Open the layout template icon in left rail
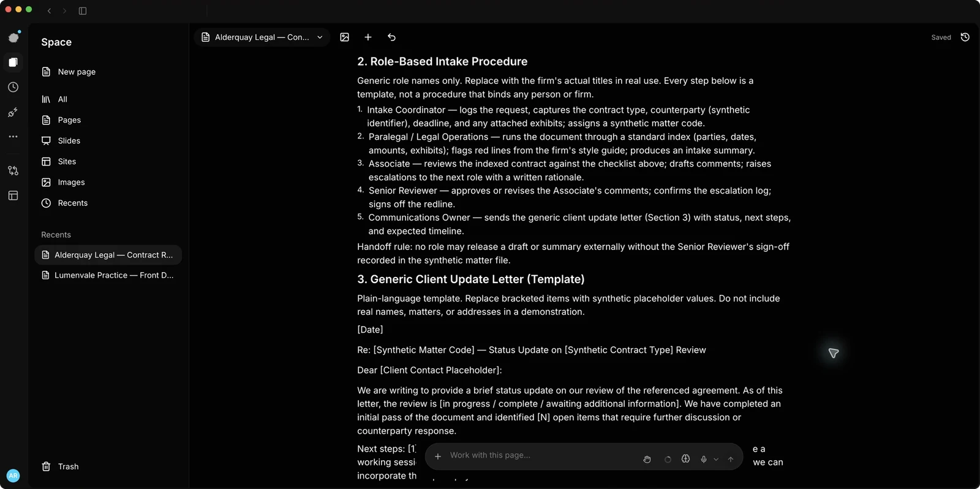The image size is (980, 489). (x=13, y=195)
